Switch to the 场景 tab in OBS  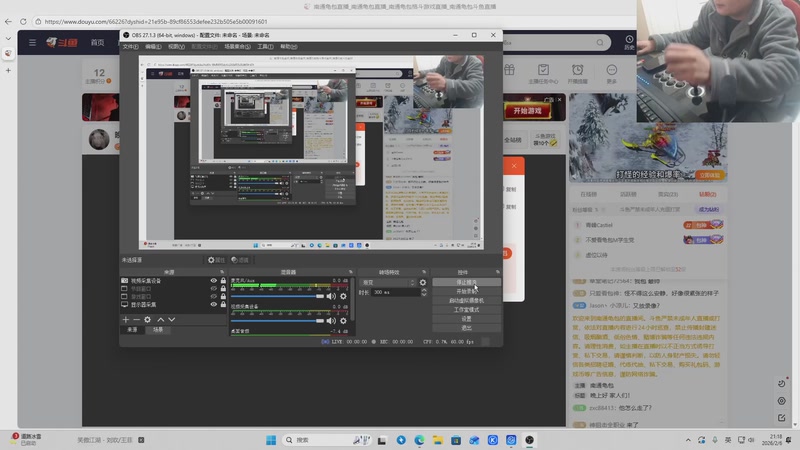point(158,330)
